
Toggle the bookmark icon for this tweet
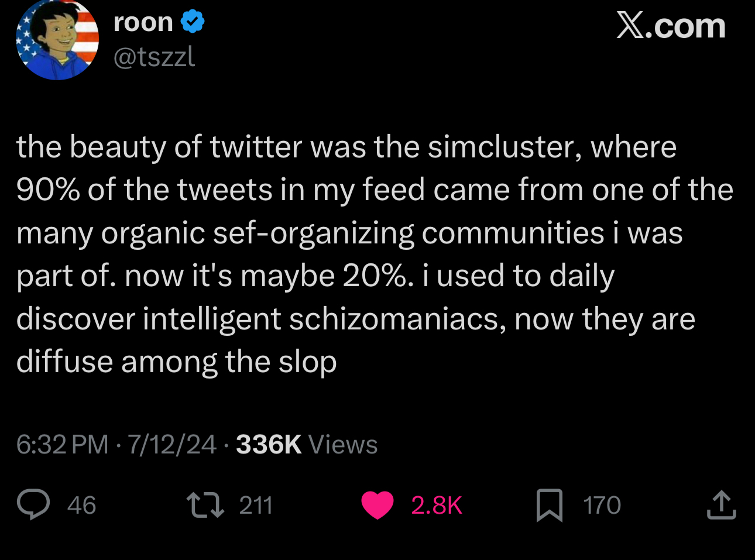550,506
